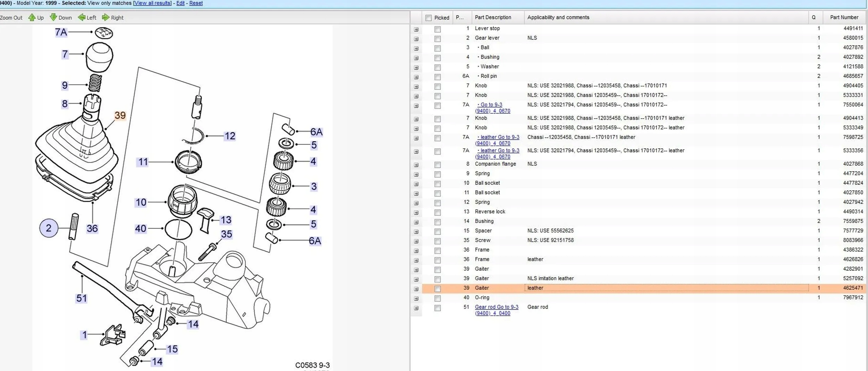
Task: Expand the Lever stop row
Action: (416, 30)
